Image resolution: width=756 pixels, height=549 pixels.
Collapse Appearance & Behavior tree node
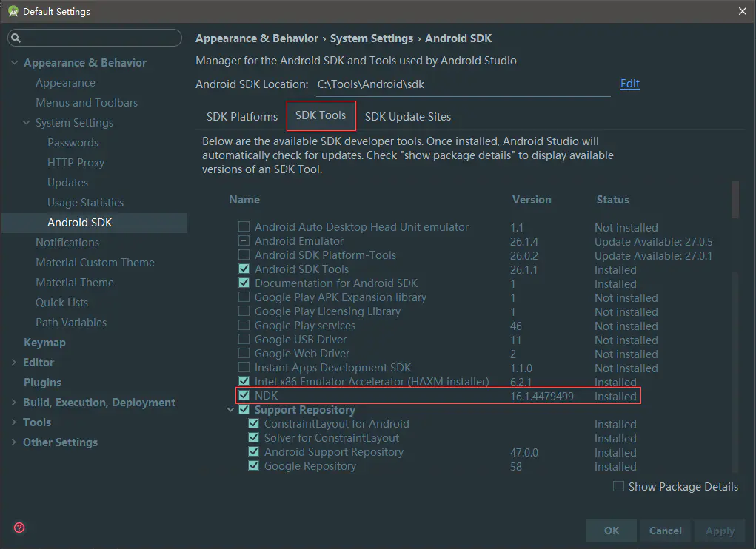[x=15, y=63]
